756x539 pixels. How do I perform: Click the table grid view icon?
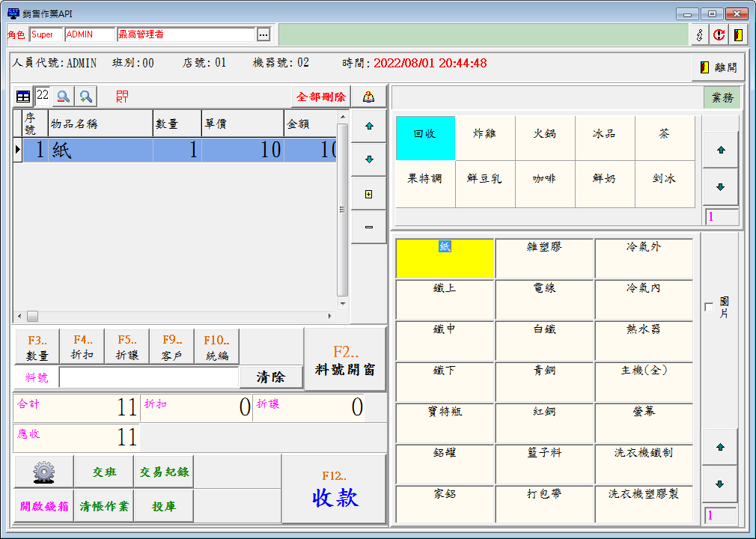click(x=23, y=97)
